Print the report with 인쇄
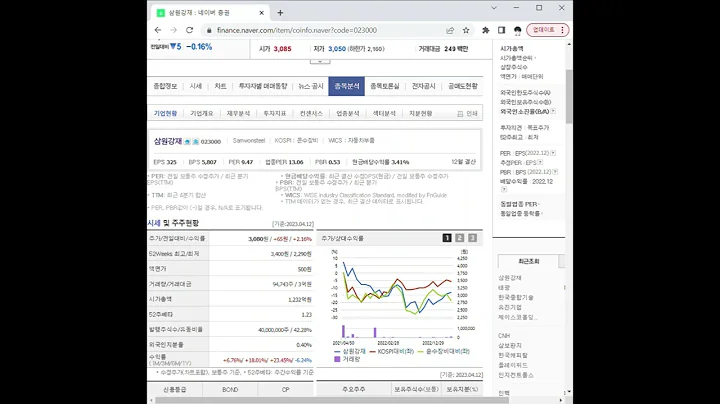 click(x=467, y=113)
